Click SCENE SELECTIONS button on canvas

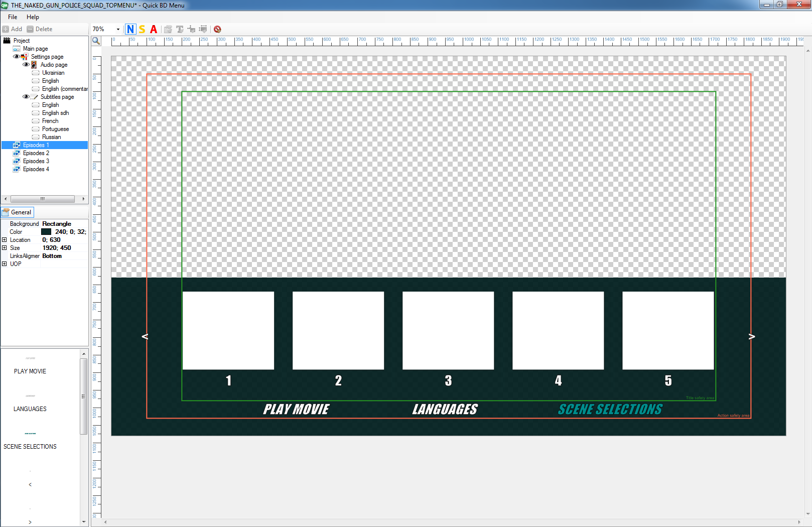(x=610, y=409)
